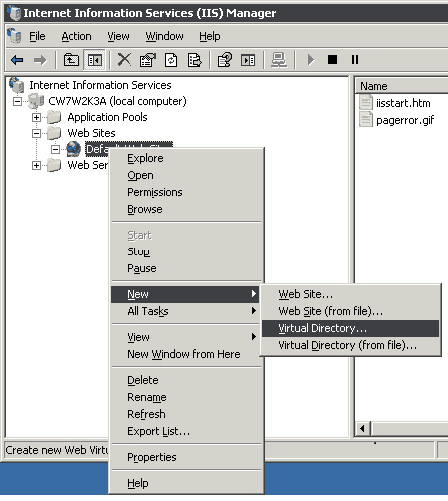
Task: Click the Up One Level toolbar icon
Action: point(71,60)
